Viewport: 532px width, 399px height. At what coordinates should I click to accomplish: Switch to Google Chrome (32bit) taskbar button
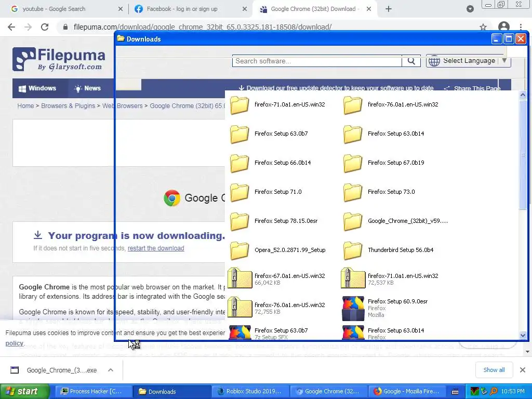click(x=328, y=391)
